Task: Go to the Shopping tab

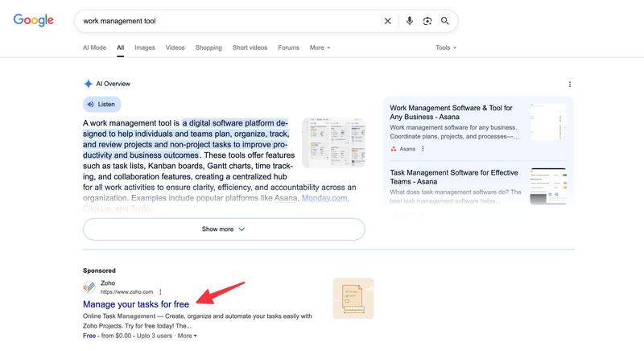Action: click(x=208, y=47)
